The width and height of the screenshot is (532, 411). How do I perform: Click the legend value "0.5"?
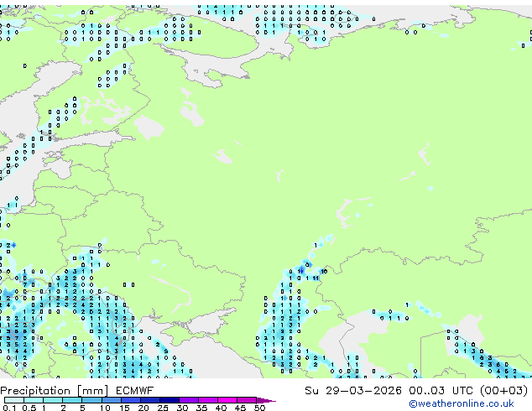point(29,408)
